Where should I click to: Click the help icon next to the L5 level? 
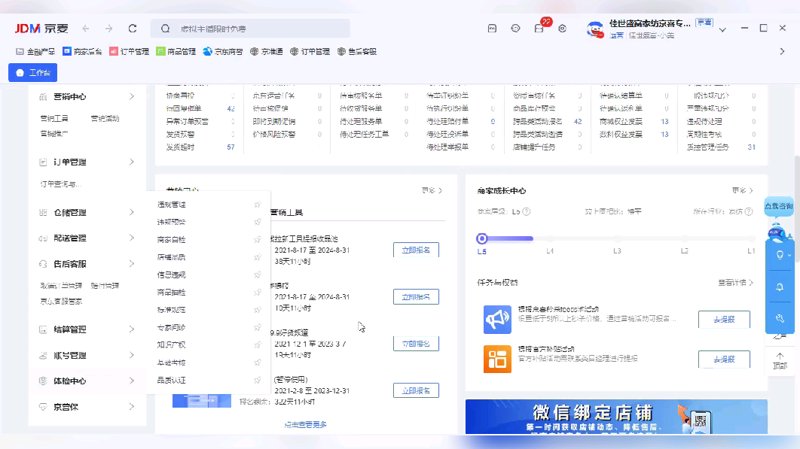point(527,211)
